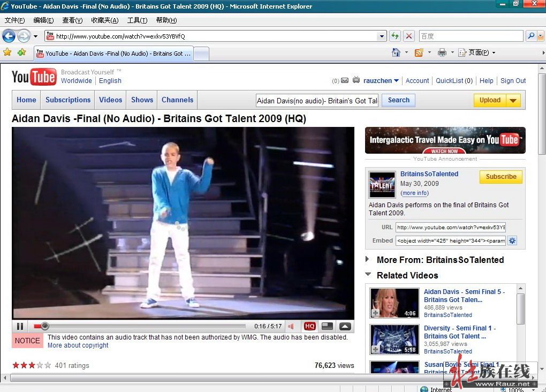546x392 pixels.
Task: Click the video progress seek bar
Action: (145, 326)
